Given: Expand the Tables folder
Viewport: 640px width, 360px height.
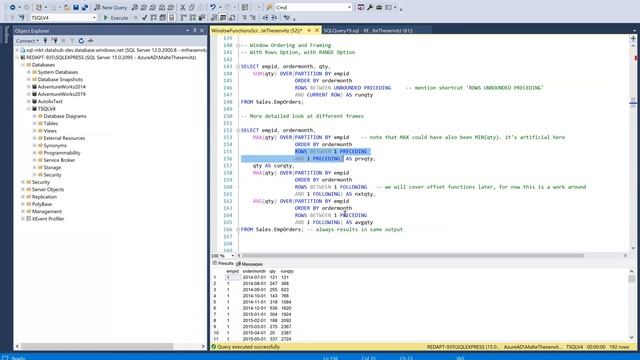Looking at the screenshot, I should 35,123.
